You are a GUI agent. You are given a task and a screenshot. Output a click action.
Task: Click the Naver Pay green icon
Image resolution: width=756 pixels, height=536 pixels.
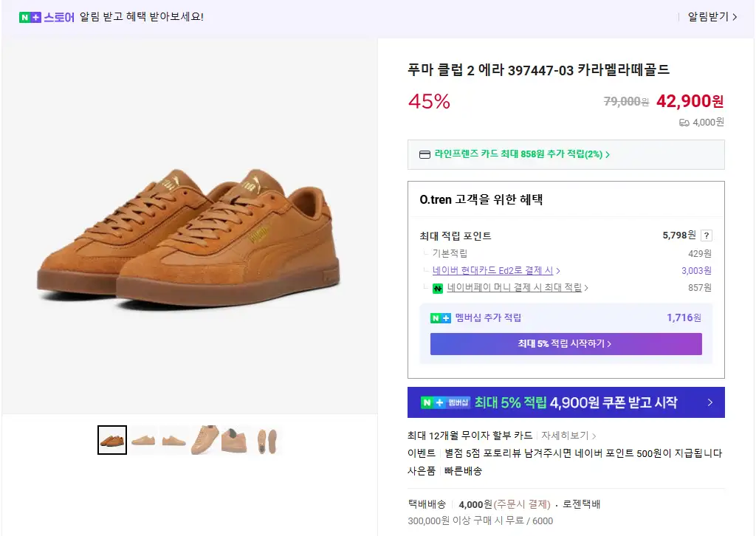point(438,288)
